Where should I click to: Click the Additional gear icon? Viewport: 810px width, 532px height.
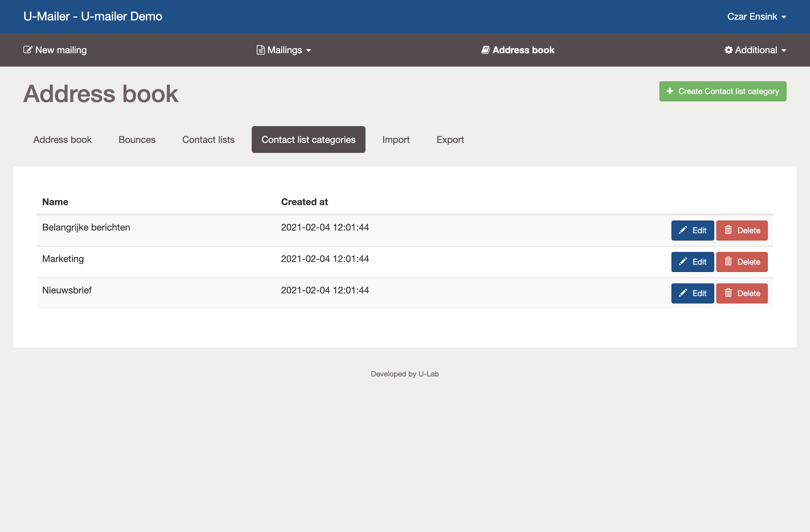point(728,50)
